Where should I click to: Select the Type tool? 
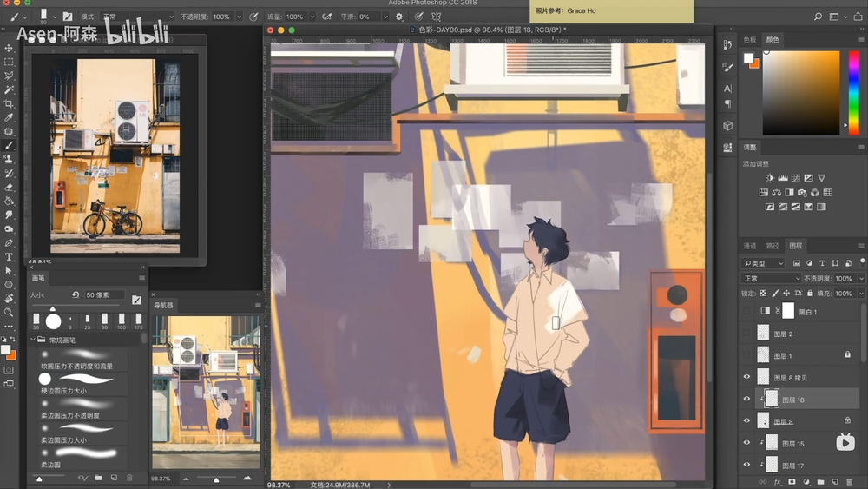click(10, 256)
